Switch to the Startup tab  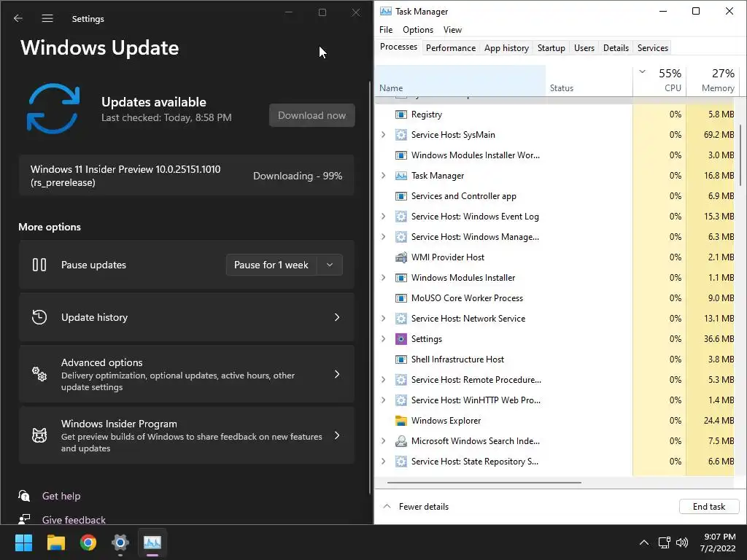(x=551, y=47)
